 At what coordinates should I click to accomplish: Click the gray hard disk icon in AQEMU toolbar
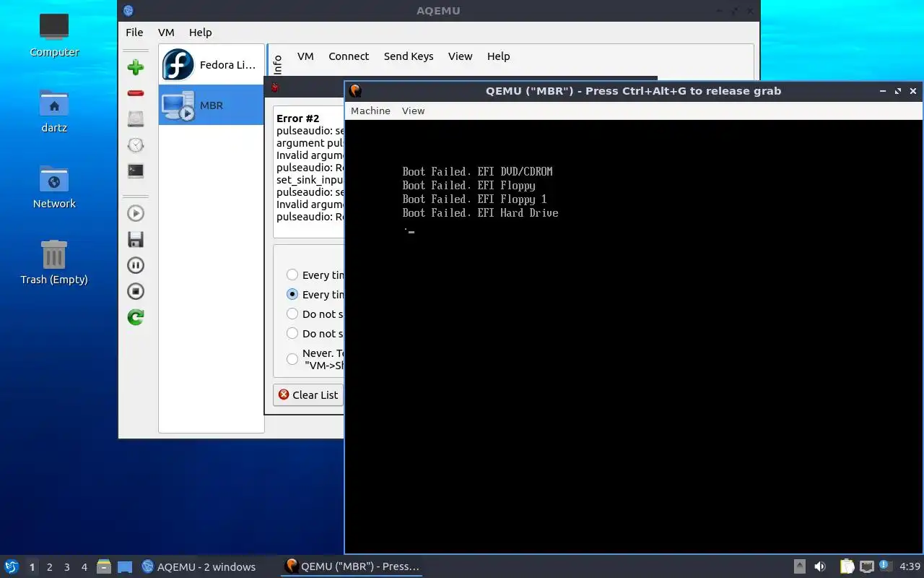coord(136,119)
